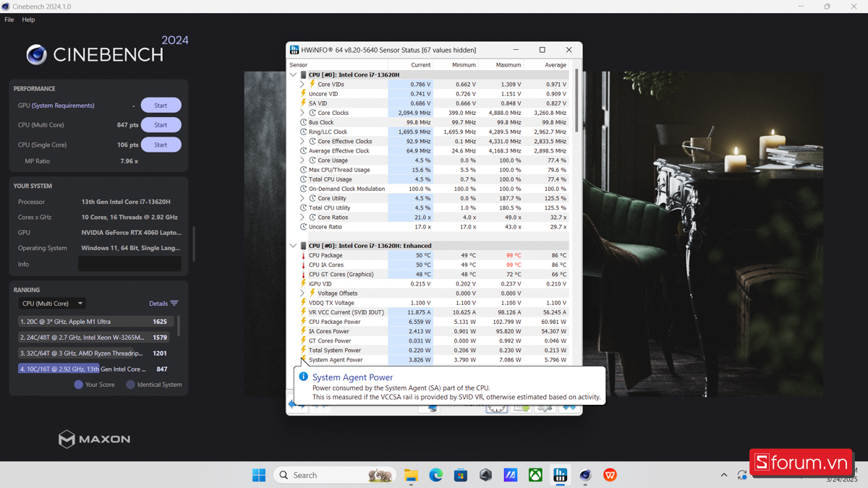The height and width of the screenshot is (488, 868).
Task: Click the clock icon beside Bus Clock
Action: pyautogui.click(x=304, y=122)
